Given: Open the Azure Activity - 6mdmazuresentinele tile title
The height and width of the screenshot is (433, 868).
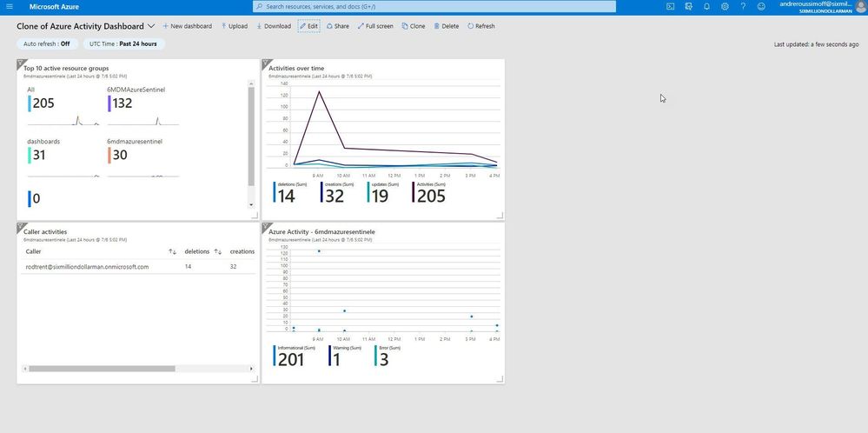Looking at the screenshot, I should 321,232.
